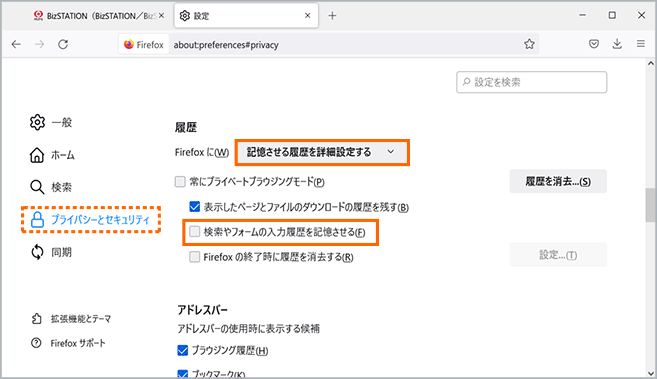Screen dimensions: 657x379
Task: Bookmark this page with the star icon
Action: 529,44
